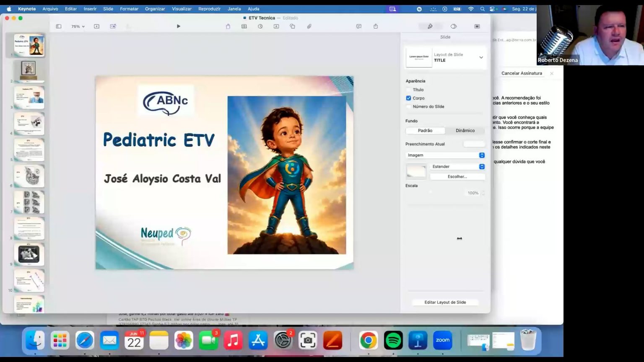Viewport: 644px width, 362px height.
Task: Click the Wi-Fi icon in the menu bar
Action: tap(471, 9)
